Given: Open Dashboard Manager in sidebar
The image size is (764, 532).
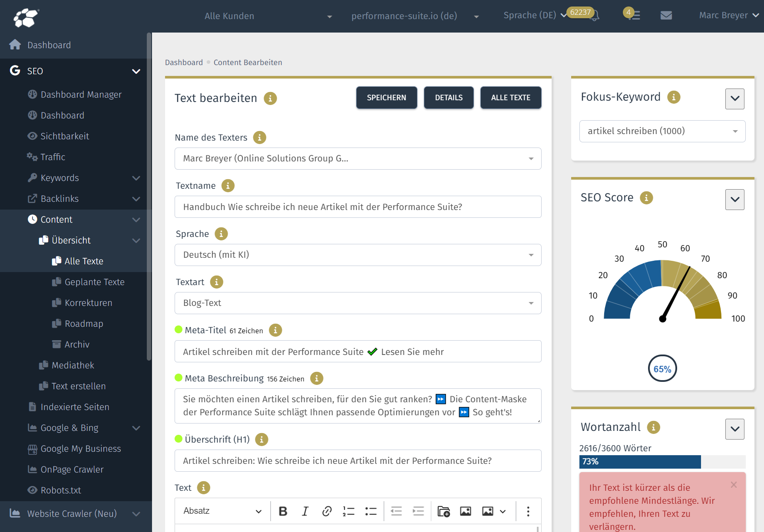Looking at the screenshot, I should [81, 95].
